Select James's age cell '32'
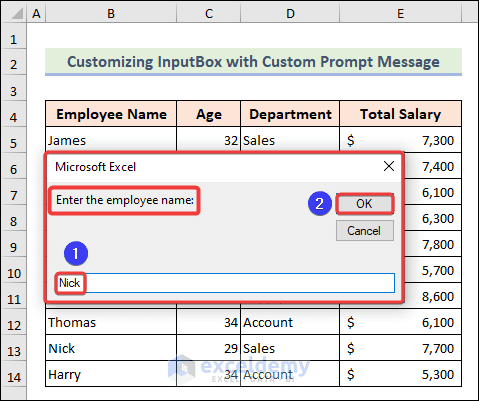Image resolution: width=479 pixels, height=401 pixels. tap(209, 140)
